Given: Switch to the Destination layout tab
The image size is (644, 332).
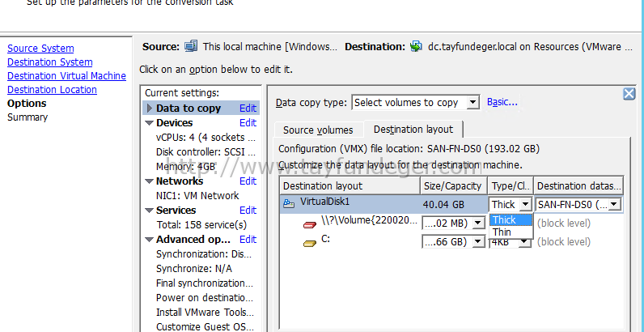Looking at the screenshot, I should [413, 129].
